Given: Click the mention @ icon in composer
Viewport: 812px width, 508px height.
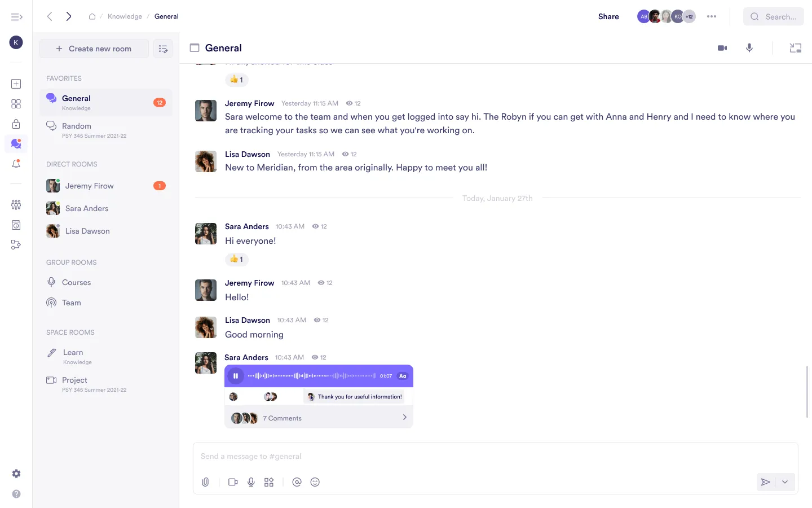Looking at the screenshot, I should tap(297, 482).
